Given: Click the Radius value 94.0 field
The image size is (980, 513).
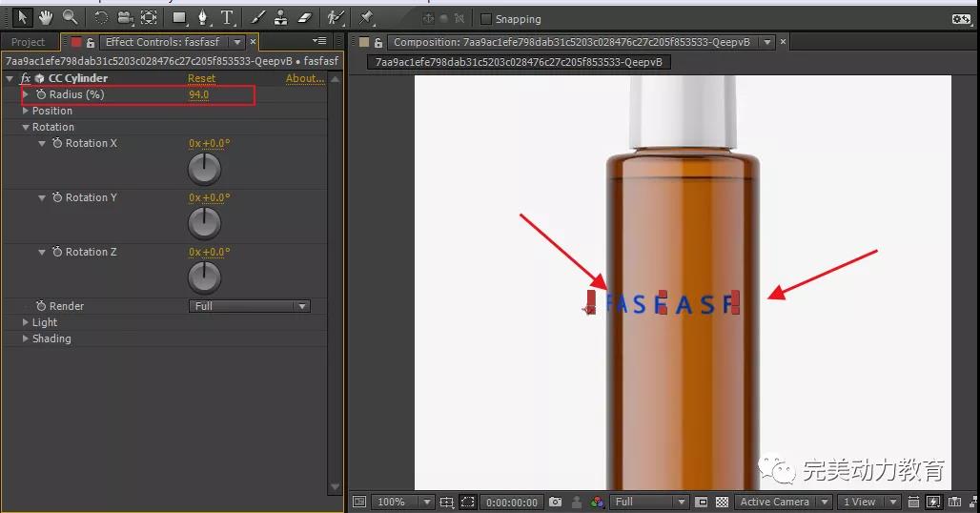Looking at the screenshot, I should pos(198,94).
